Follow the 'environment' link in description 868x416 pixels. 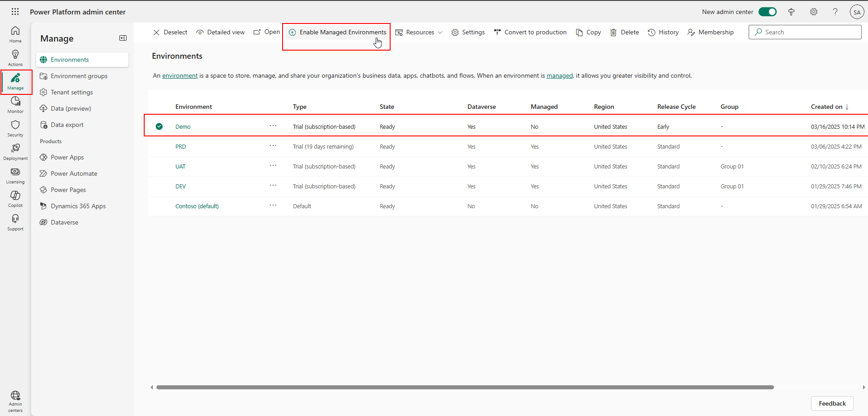[x=180, y=75]
